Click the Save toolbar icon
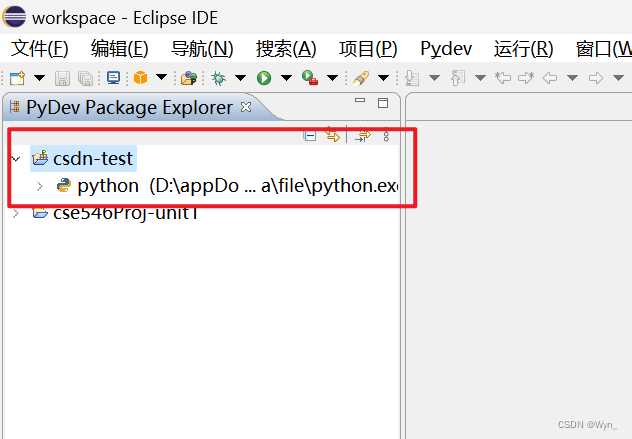Image resolution: width=632 pixels, height=439 pixels. coord(62,78)
